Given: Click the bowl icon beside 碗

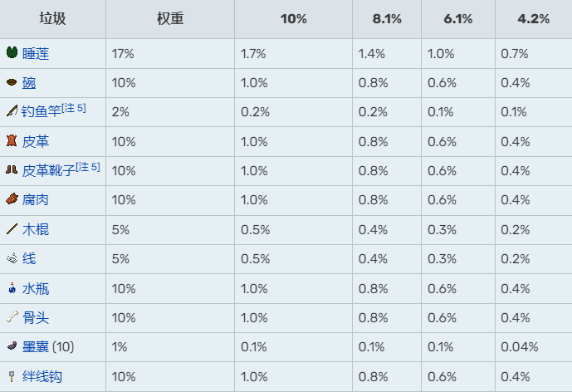Looking at the screenshot, I should pyautogui.click(x=12, y=82).
